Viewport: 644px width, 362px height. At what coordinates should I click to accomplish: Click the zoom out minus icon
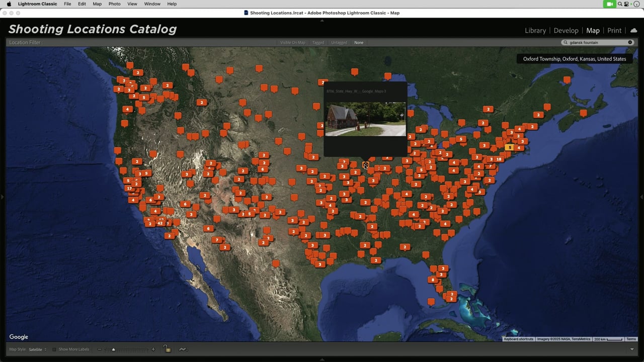[100, 349]
